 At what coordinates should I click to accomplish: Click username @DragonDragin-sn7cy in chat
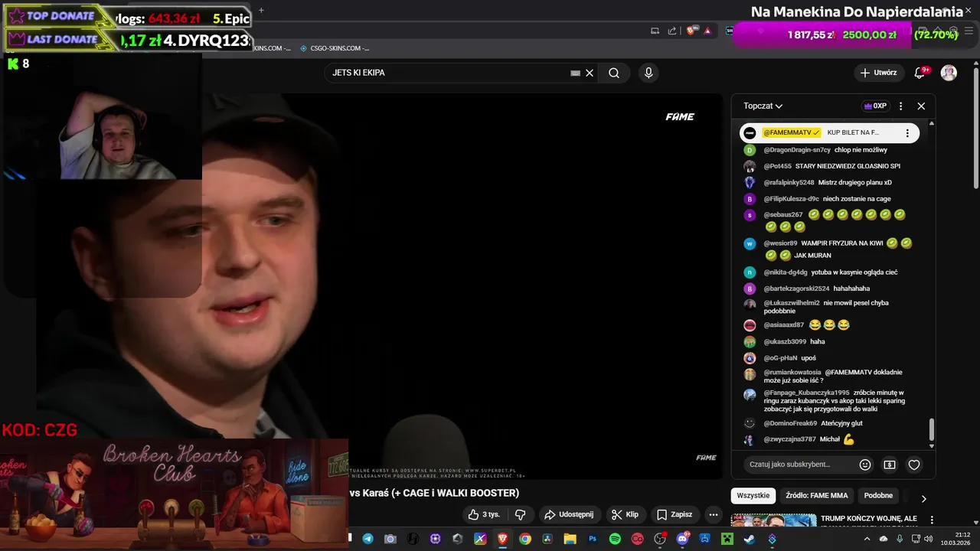797,150
